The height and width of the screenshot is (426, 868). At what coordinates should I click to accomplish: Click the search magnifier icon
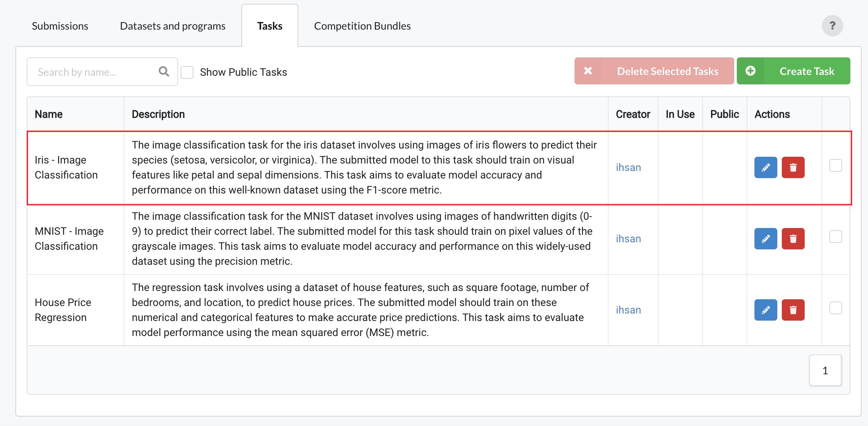pos(164,71)
